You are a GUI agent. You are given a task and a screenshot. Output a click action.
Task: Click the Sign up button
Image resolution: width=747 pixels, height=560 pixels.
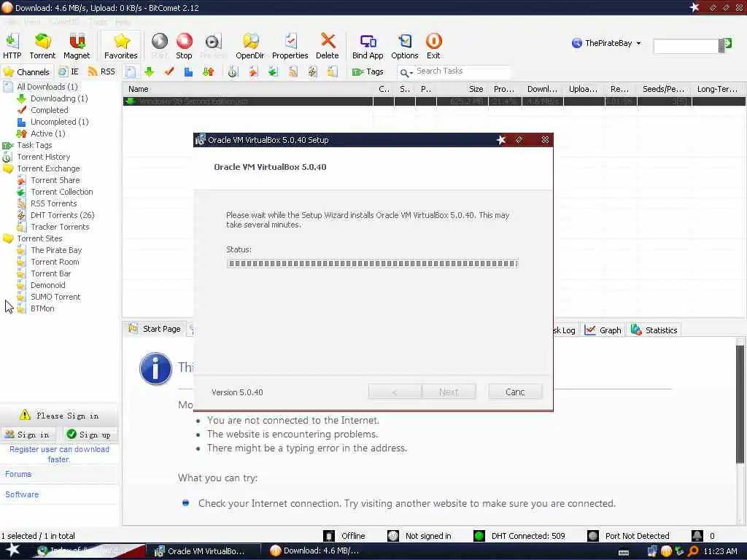[90, 435]
